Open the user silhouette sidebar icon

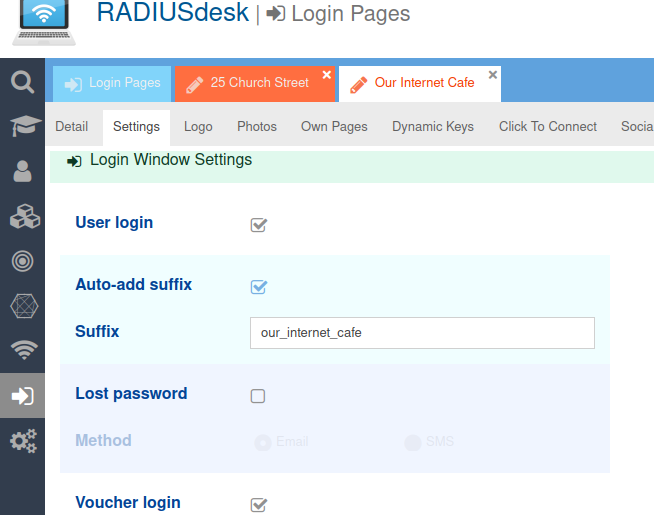tap(22, 171)
